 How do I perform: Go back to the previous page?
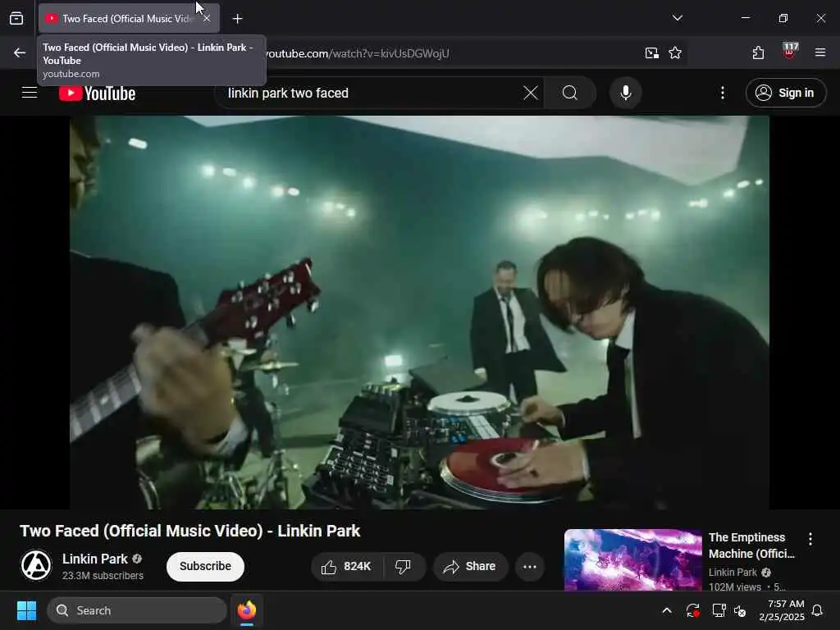(x=20, y=52)
